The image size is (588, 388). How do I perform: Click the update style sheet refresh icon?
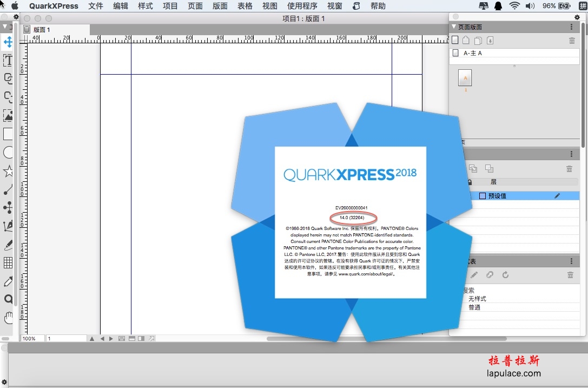[x=505, y=275]
